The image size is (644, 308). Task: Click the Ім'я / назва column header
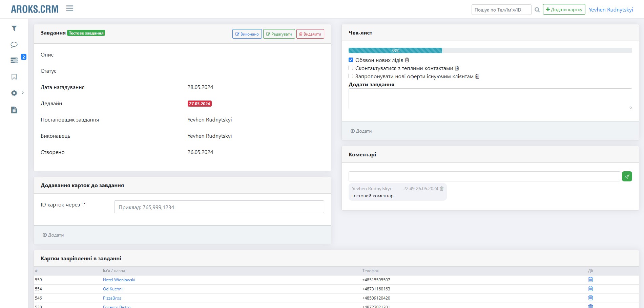tap(114, 271)
